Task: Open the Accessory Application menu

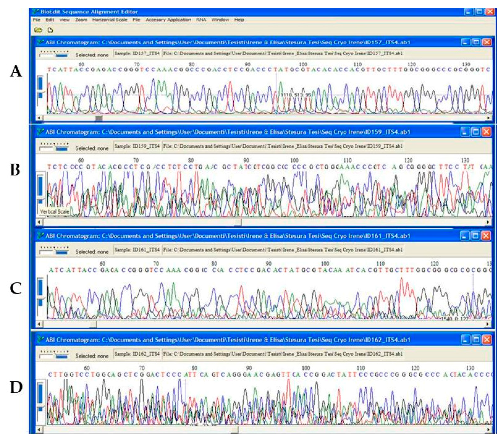Action: [168, 20]
